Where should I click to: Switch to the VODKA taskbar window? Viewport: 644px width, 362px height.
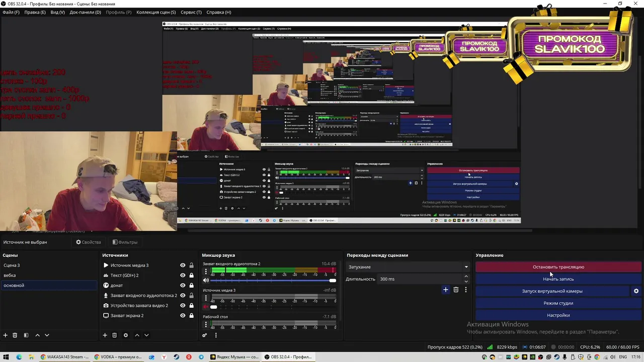[x=119, y=357]
